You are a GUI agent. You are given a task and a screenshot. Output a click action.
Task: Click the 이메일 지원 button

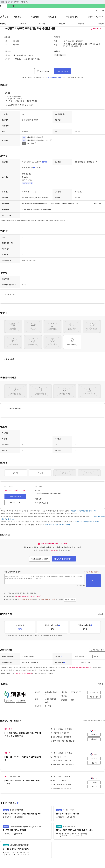tap(15, 502)
